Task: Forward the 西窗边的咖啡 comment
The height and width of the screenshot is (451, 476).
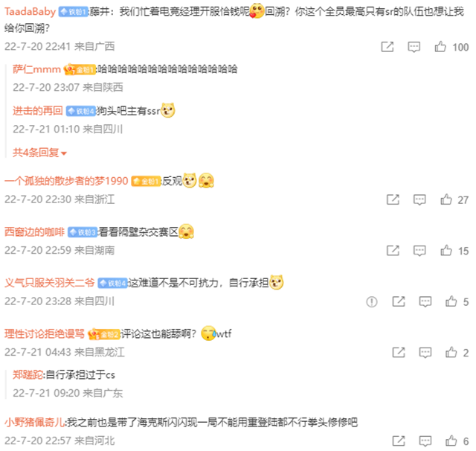Action: coord(393,251)
